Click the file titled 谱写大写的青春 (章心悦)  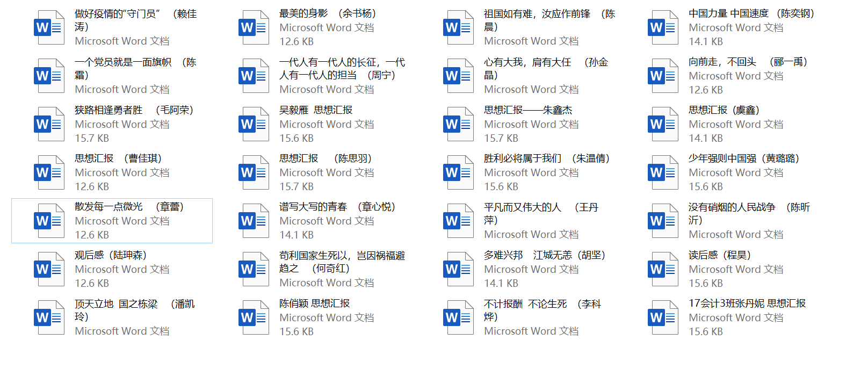click(x=337, y=207)
